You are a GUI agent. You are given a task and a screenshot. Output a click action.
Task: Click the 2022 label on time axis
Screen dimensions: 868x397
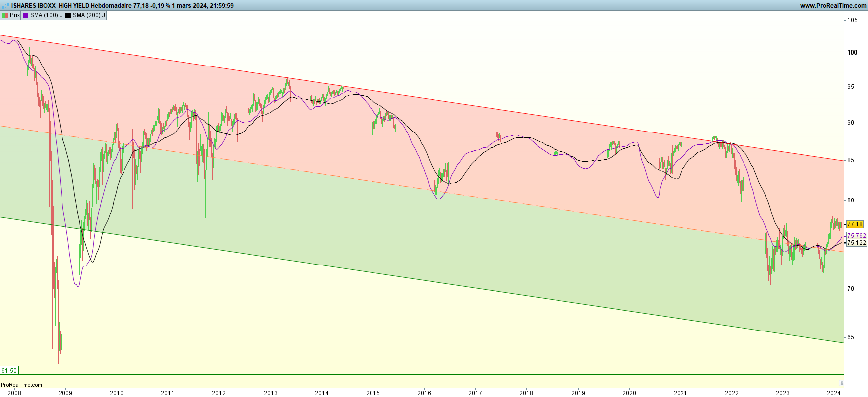[732, 393]
